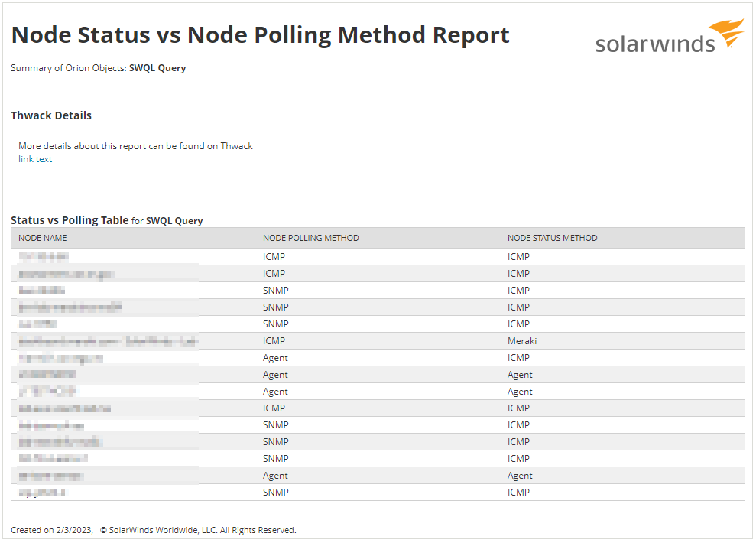Click ICMP polling cell in the Meraki row
This screenshot has height=543, width=756.
click(x=274, y=341)
